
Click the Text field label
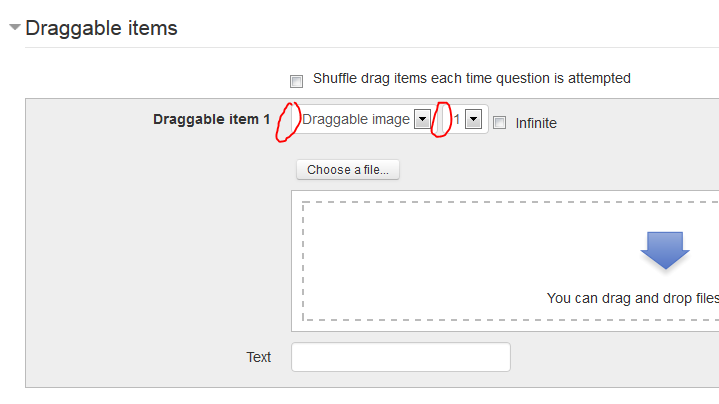coord(259,357)
